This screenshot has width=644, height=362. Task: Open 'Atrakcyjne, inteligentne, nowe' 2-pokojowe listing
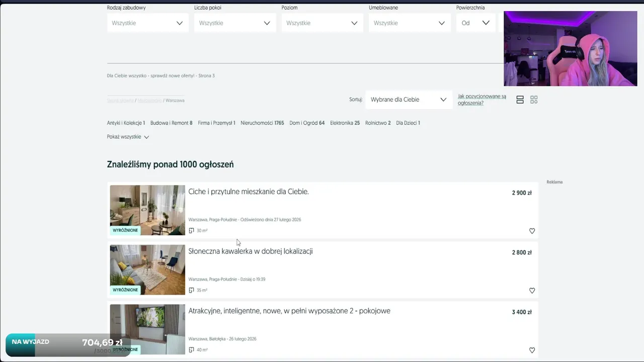pos(289,311)
